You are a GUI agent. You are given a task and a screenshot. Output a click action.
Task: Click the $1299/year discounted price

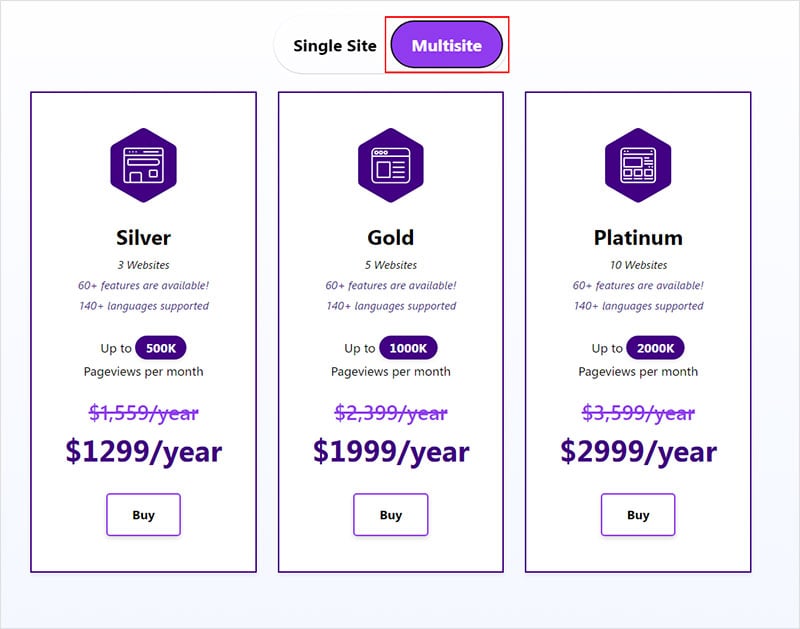[143, 452]
